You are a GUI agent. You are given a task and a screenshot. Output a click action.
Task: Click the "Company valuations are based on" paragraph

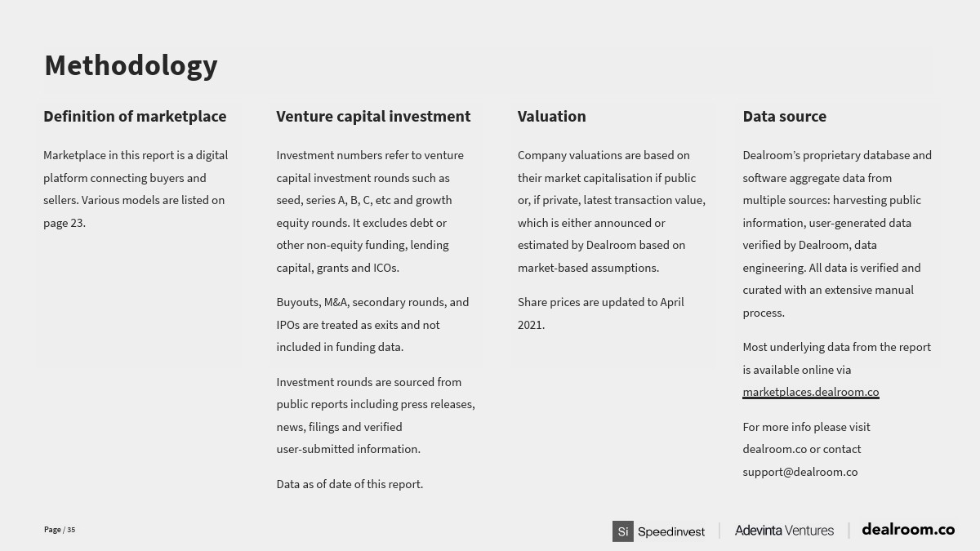[611, 211]
